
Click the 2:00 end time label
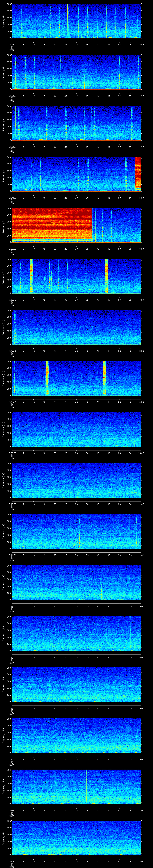coord(141,44)
